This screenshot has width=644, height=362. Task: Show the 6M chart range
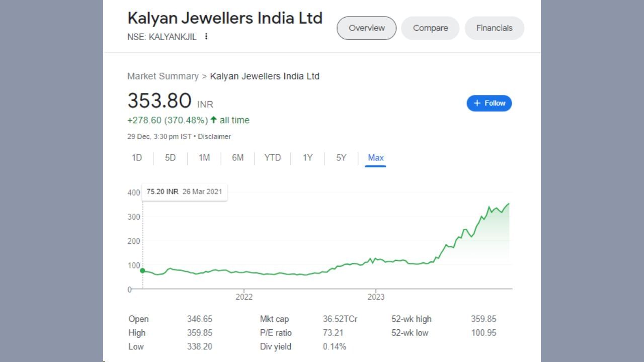237,158
